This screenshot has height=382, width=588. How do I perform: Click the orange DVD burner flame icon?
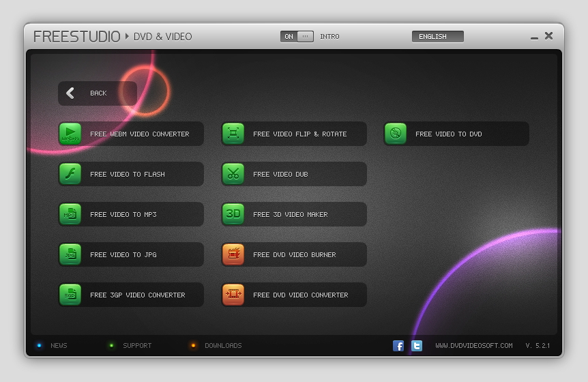233,254
